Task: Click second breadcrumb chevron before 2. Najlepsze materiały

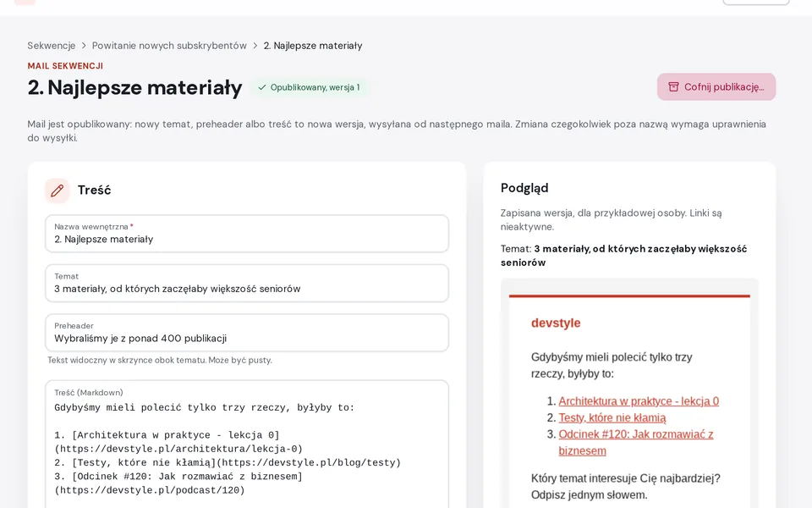Action: (x=255, y=46)
